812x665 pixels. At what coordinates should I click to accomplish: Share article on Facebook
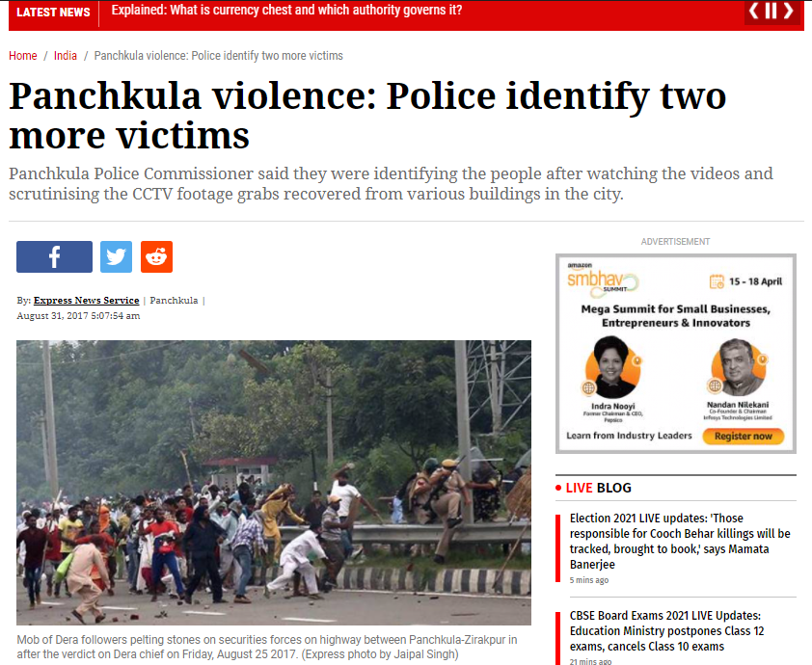pos(54,256)
